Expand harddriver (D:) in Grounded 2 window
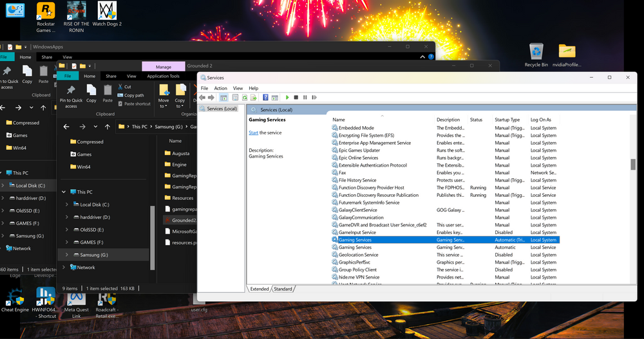The image size is (644, 339). click(67, 217)
